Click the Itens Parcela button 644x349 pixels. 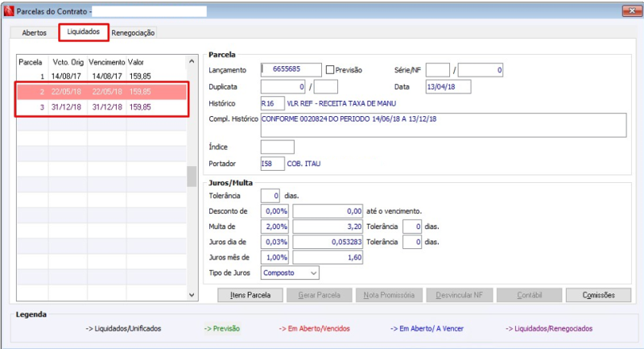tap(250, 295)
